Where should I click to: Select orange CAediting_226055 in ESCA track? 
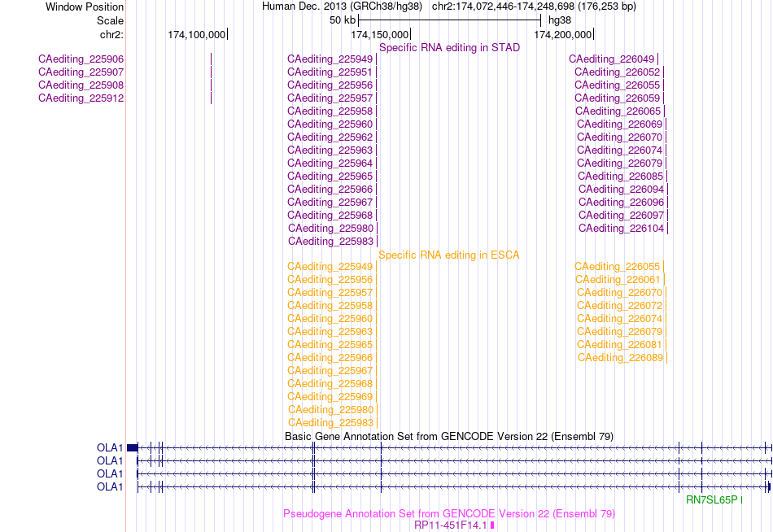pyautogui.click(x=618, y=267)
